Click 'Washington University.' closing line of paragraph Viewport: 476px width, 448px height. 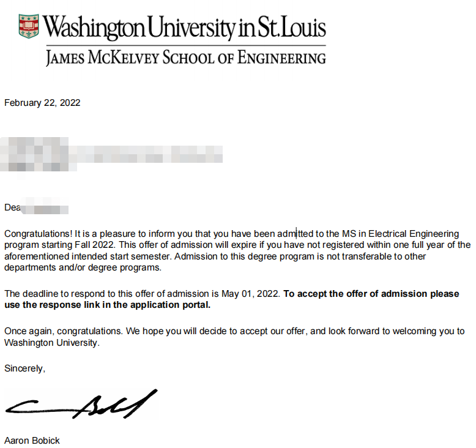tap(52, 343)
